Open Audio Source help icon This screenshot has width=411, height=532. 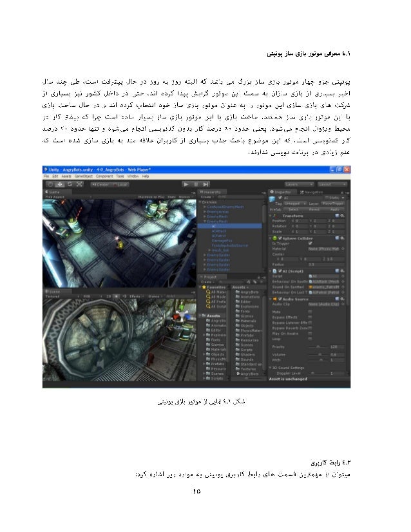click(337, 299)
